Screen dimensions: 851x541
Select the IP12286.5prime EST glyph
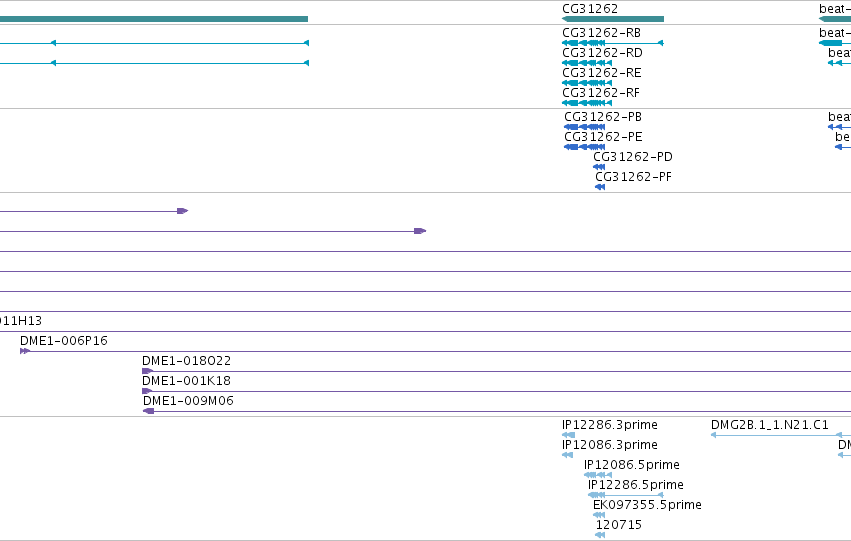(x=626, y=495)
